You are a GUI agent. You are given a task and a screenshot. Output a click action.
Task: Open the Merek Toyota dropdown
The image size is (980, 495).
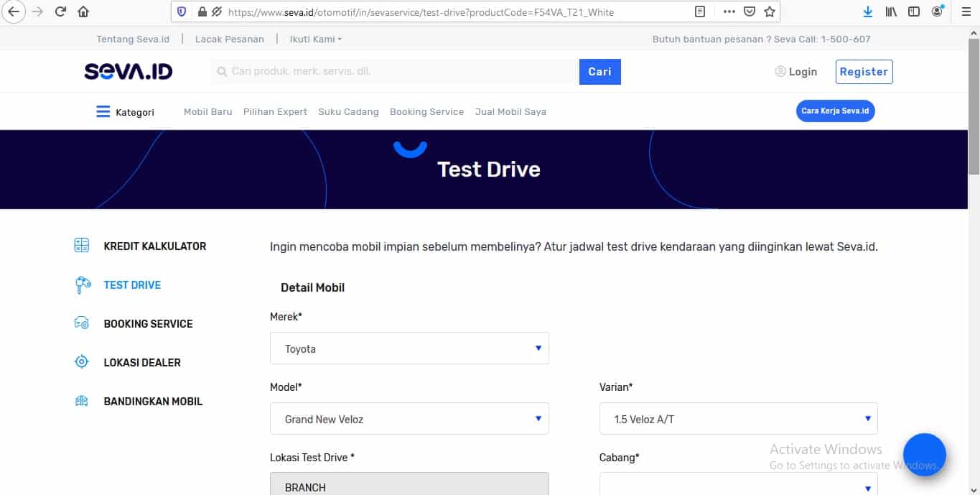point(409,348)
